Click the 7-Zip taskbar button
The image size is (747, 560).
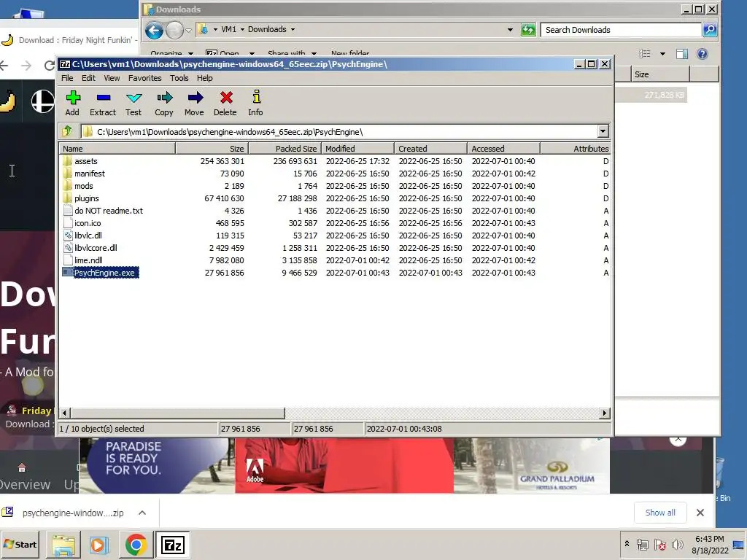point(172,545)
